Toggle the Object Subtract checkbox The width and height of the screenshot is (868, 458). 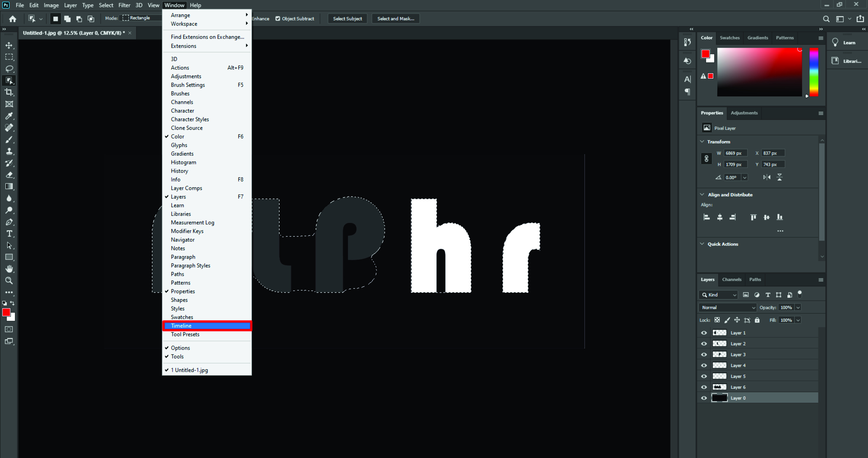(278, 19)
